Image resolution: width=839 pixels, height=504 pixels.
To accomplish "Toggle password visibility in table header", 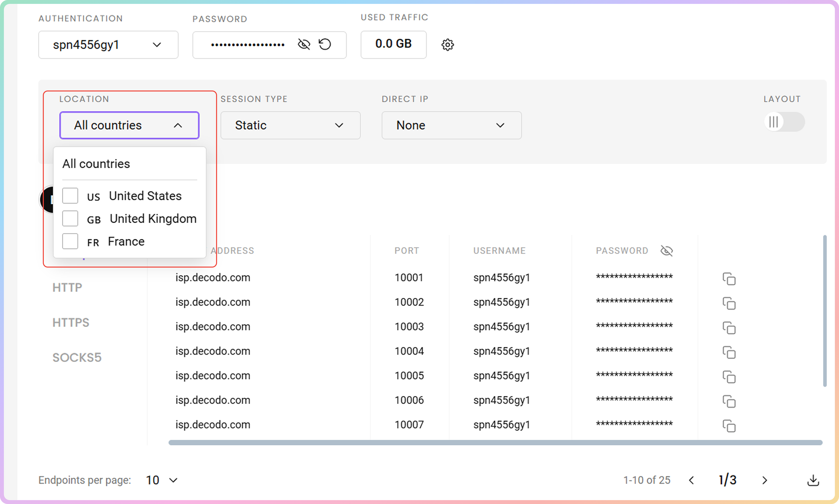I will tap(666, 251).
